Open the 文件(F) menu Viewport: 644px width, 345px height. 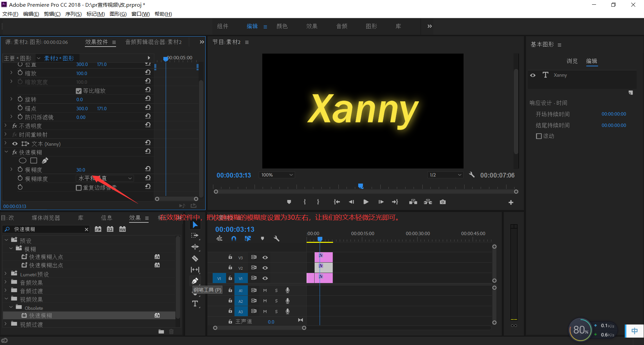coord(10,14)
